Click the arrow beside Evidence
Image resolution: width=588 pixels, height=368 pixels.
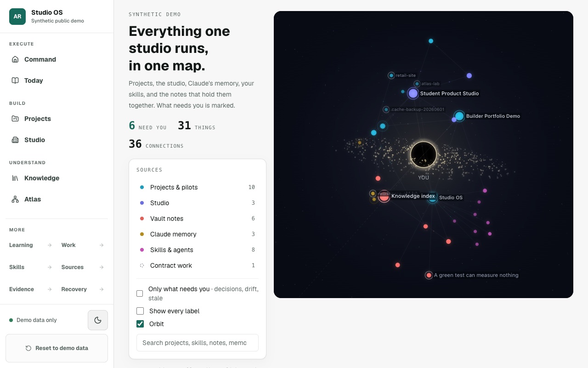click(50, 289)
